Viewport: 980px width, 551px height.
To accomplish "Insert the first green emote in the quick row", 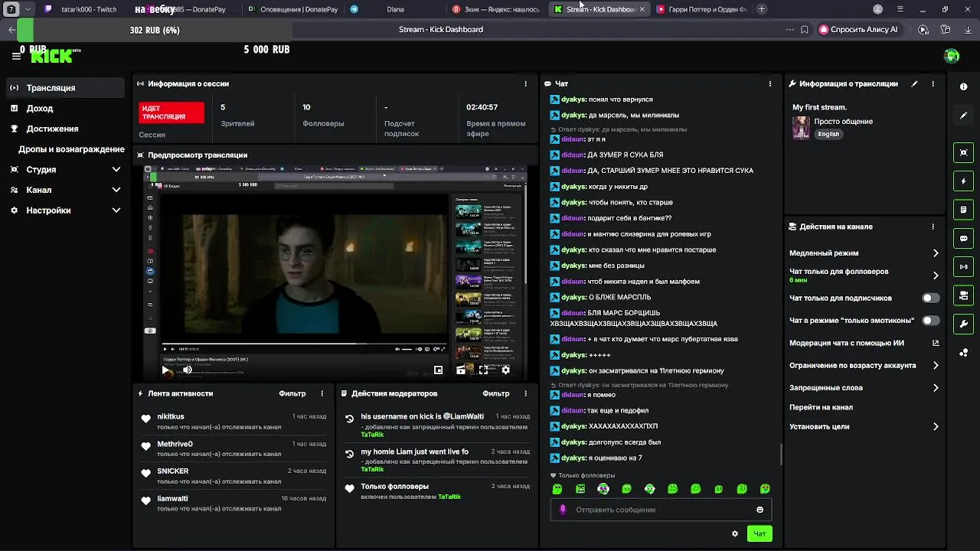I will pos(557,489).
